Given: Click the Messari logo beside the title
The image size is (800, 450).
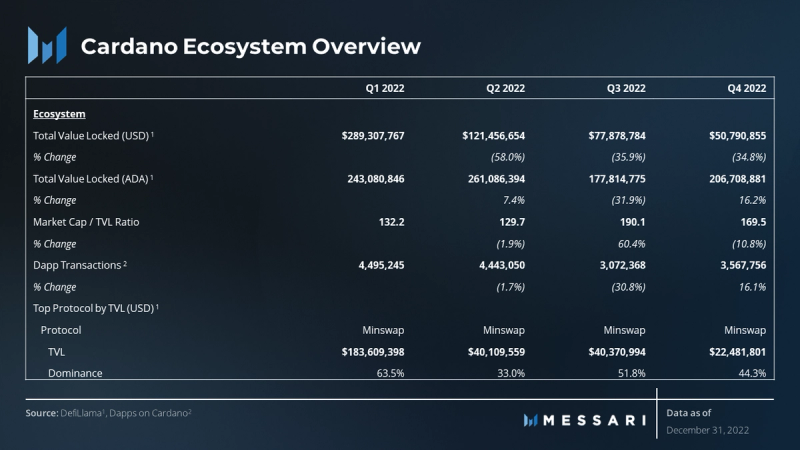Looking at the screenshot, I should [x=47, y=45].
